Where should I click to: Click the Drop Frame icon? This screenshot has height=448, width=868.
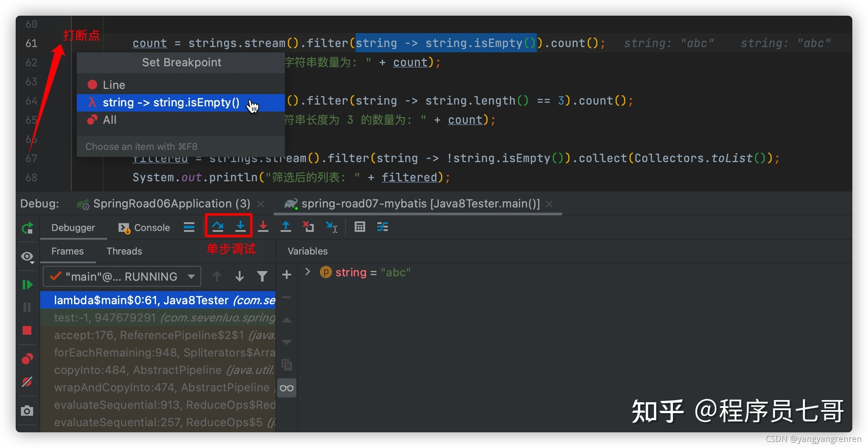(309, 226)
